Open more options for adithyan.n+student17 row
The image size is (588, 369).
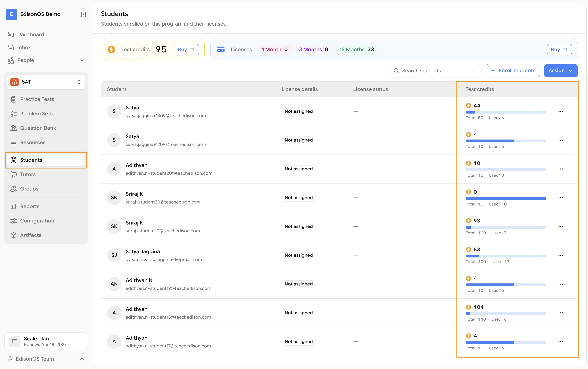[x=560, y=342]
